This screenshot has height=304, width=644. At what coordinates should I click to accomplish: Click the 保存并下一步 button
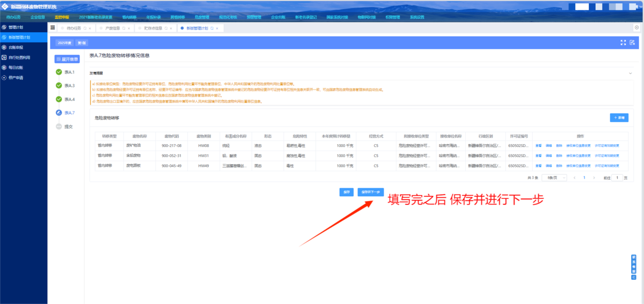(371, 192)
